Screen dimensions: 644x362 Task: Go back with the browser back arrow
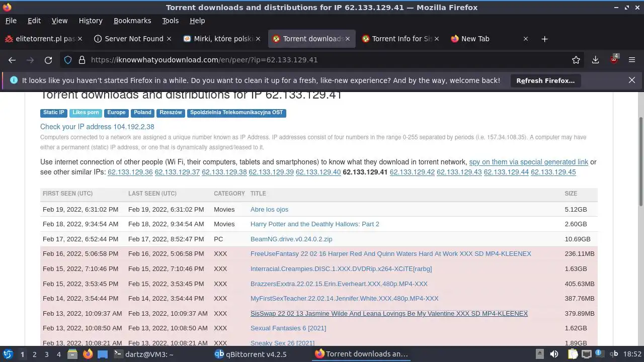(12, 60)
